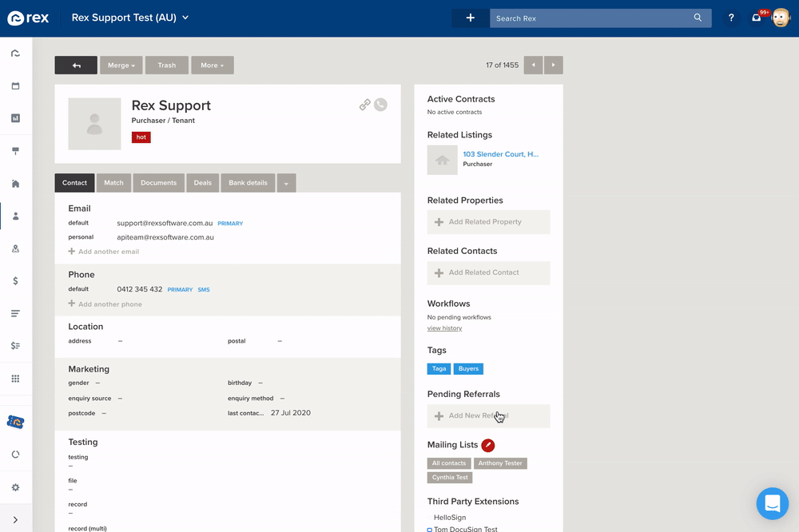The image size is (799, 532).
Task: Click the search magnifier icon
Action: point(698,18)
